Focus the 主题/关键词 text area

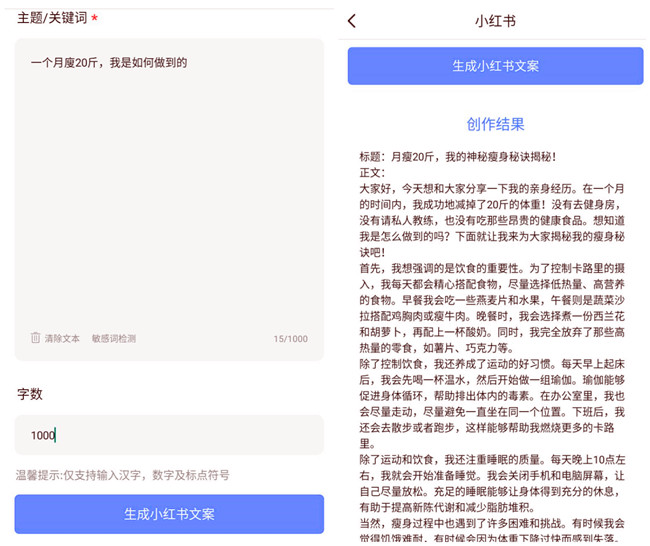pyautogui.click(x=169, y=199)
